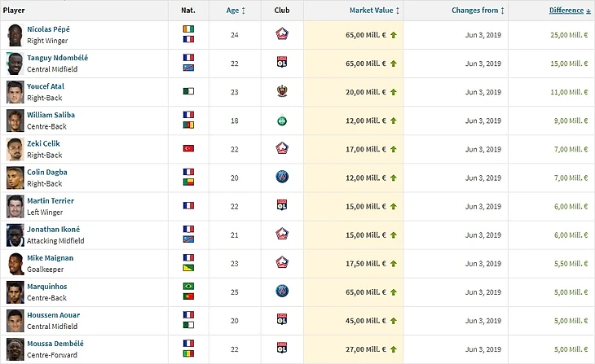Screen dimensions: 595x364
Task: Open the PSG crest in Marquinhos's row
Action: (282, 292)
